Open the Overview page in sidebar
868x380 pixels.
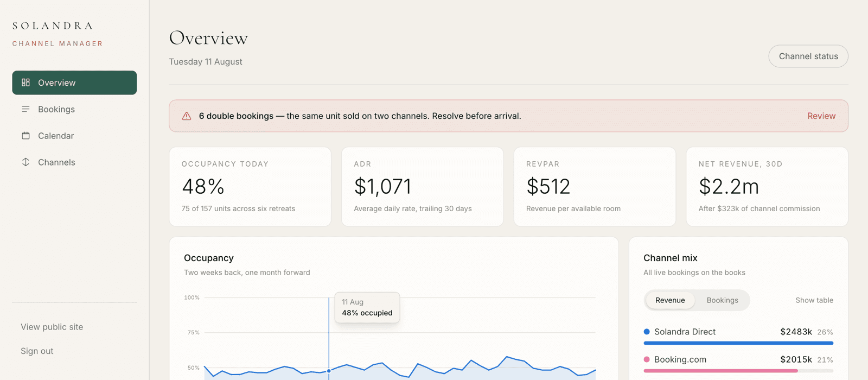click(x=74, y=83)
